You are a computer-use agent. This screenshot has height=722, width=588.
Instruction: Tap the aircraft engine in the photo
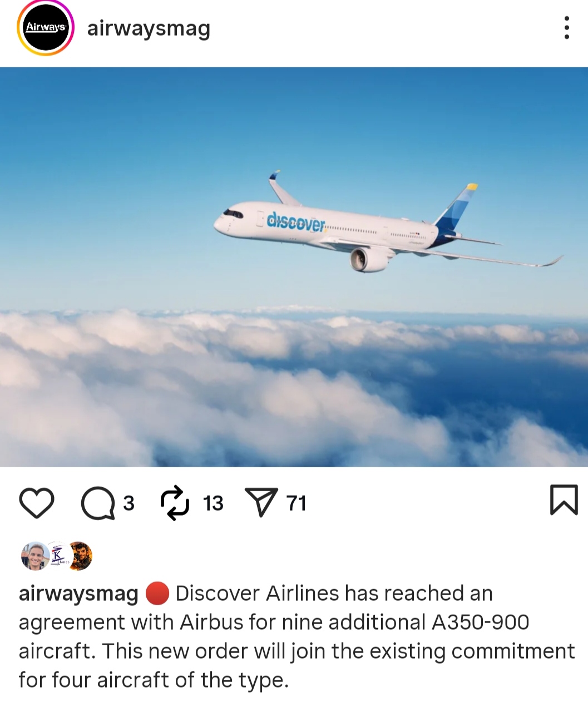point(369,259)
